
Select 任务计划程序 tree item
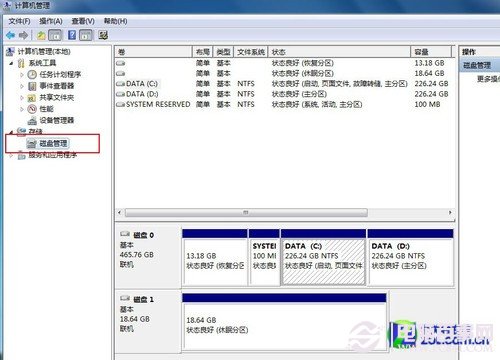pos(60,74)
